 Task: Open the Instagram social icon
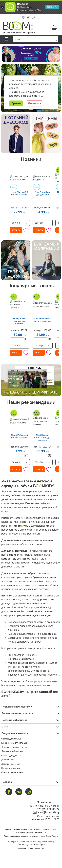[29, 792]
